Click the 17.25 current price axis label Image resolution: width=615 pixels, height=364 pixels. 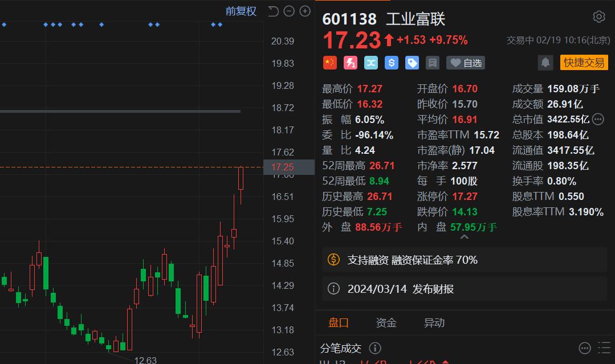tap(289, 167)
